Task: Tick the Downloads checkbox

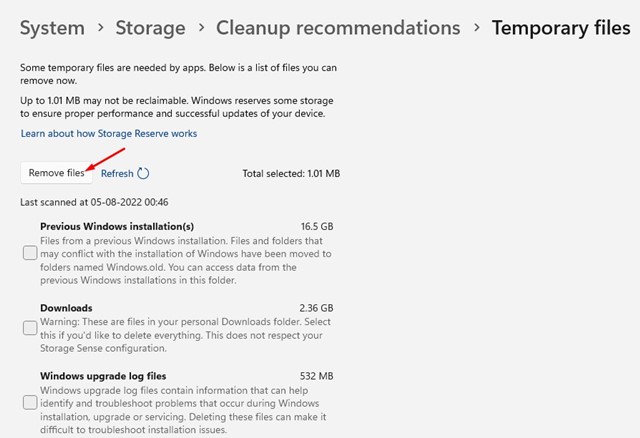Action: (x=30, y=328)
